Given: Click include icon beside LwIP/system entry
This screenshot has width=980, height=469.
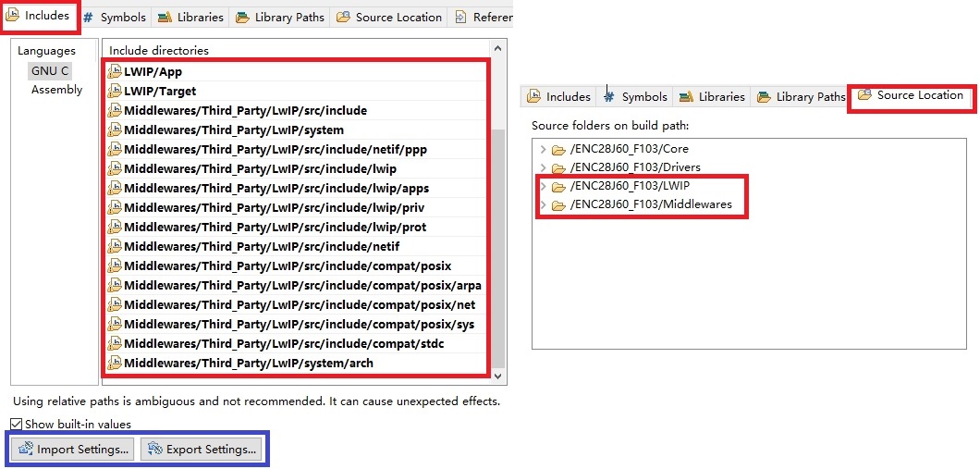Looking at the screenshot, I should tap(115, 130).
